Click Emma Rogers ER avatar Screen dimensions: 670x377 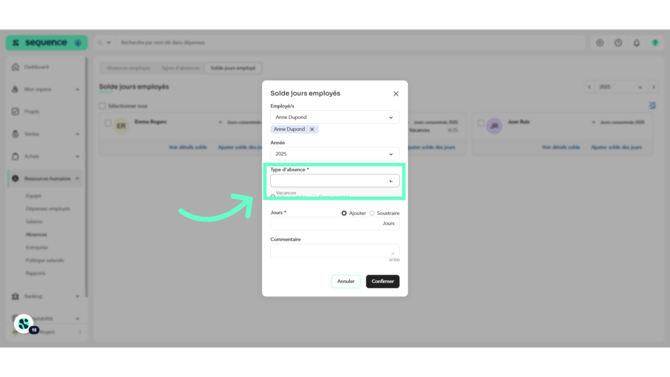pos(121,126)
